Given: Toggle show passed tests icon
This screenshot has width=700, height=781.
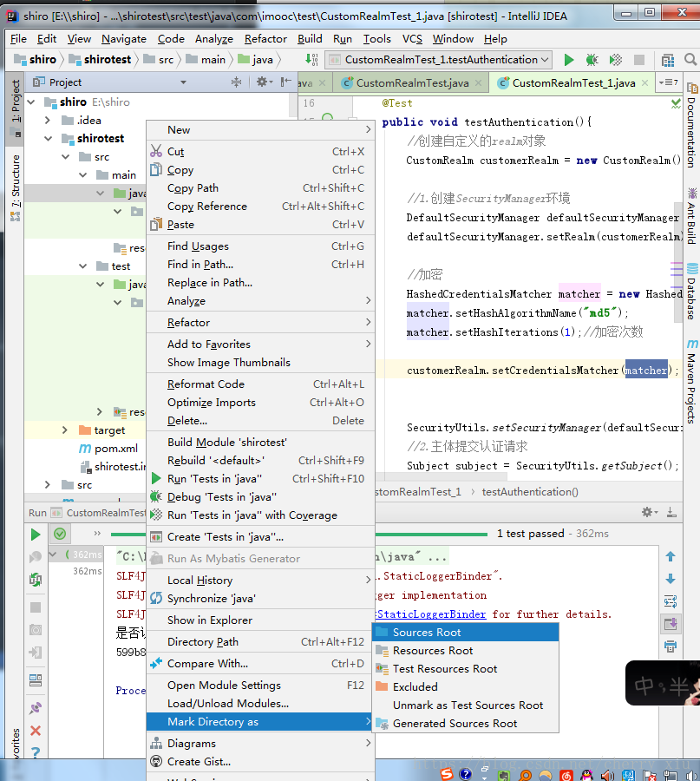Looking at the screenshot, I should click(60, 534).
